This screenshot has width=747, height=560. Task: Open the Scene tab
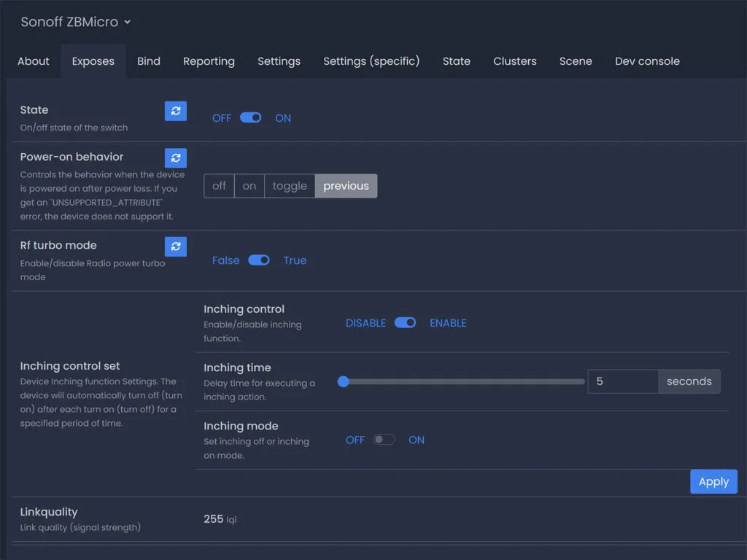click(x=576, y=61)
